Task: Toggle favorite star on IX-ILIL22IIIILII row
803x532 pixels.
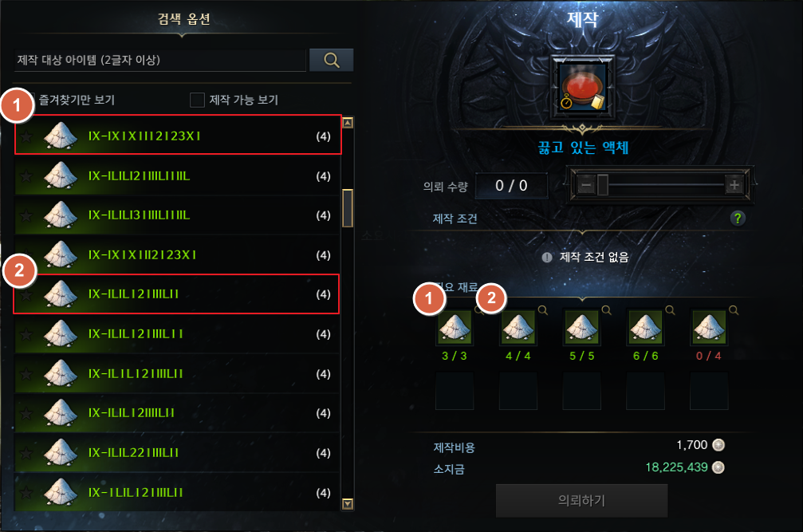Action: [x=26, y=453]
